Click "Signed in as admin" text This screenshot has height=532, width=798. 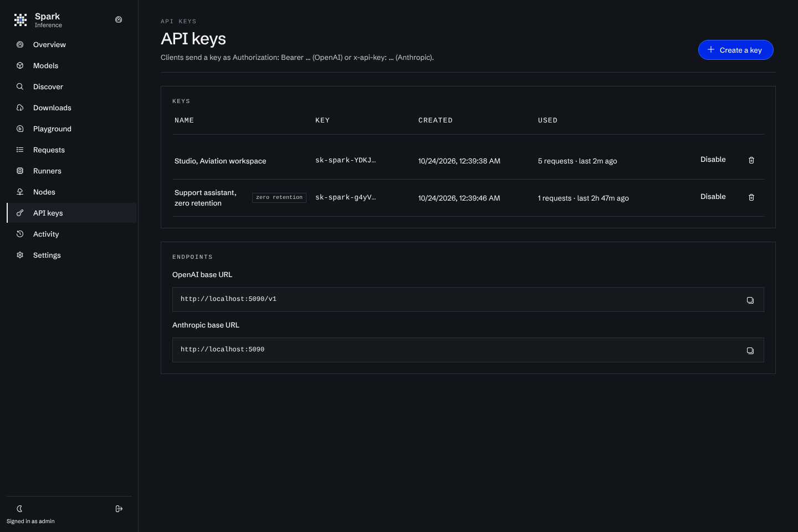point(30,521)
